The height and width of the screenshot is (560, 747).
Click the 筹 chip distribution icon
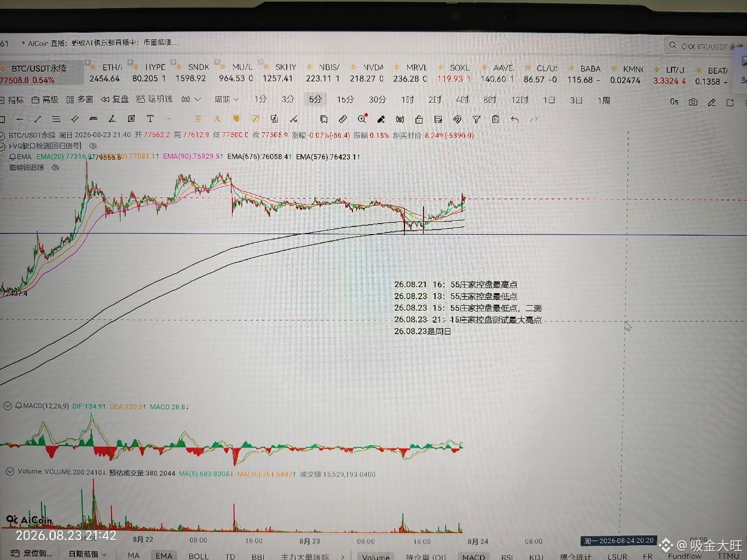[236, 119]
